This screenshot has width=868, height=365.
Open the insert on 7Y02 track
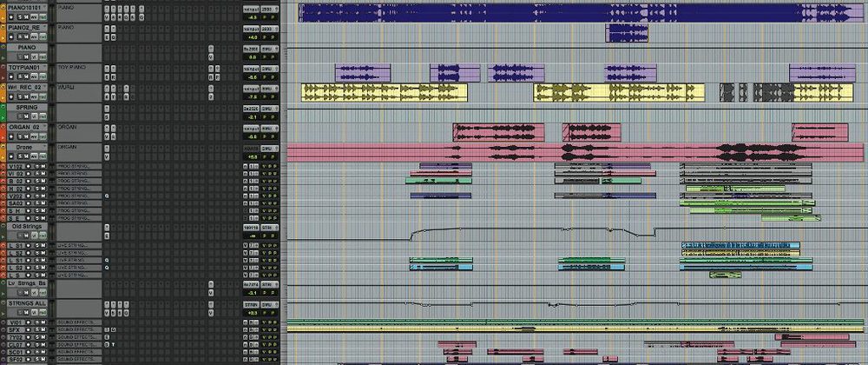(107, 337)
